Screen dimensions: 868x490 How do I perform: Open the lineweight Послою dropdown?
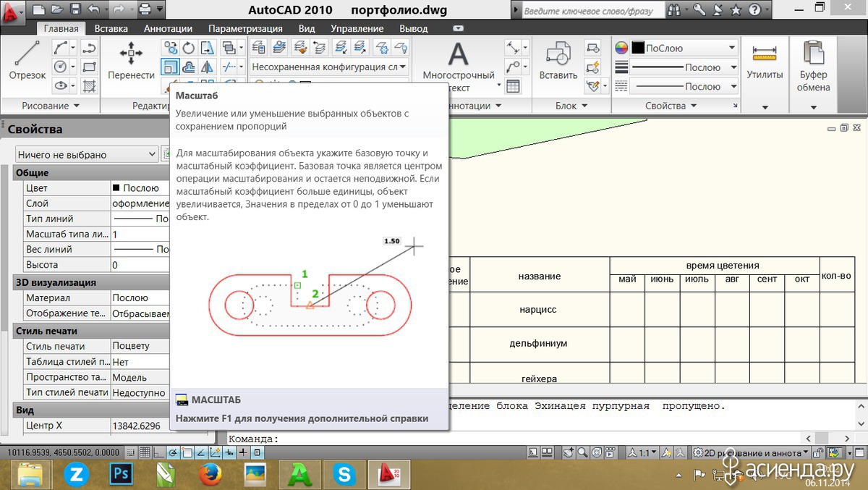[x=683, y=67]
